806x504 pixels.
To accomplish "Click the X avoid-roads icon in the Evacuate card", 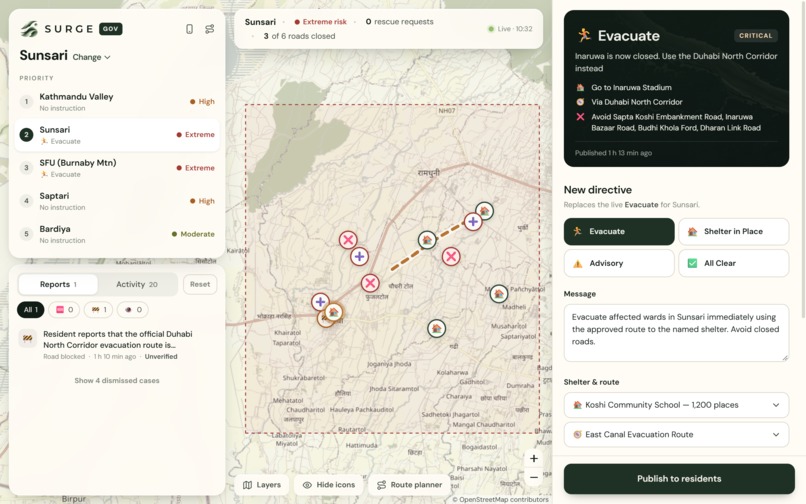I will point(580,117).
